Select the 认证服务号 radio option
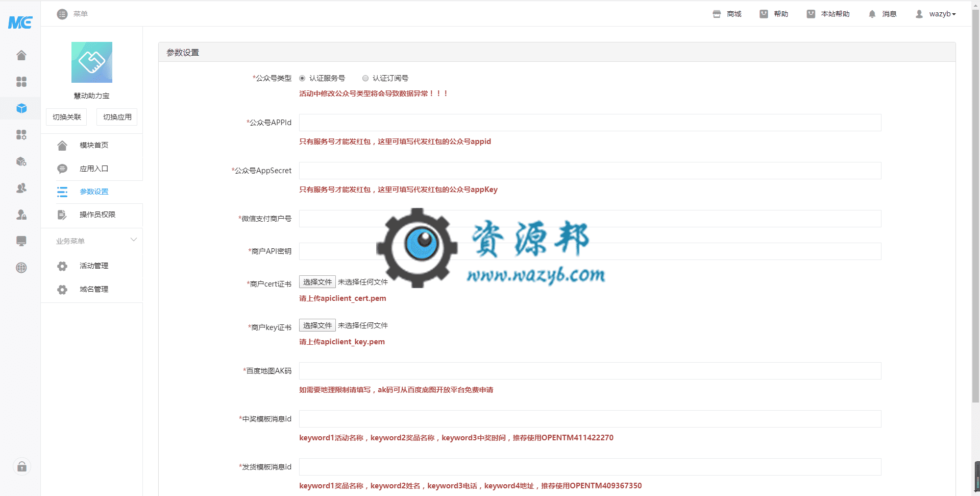Image resolution: width=980 pixels, height=496 pixels. coord(302,78)
